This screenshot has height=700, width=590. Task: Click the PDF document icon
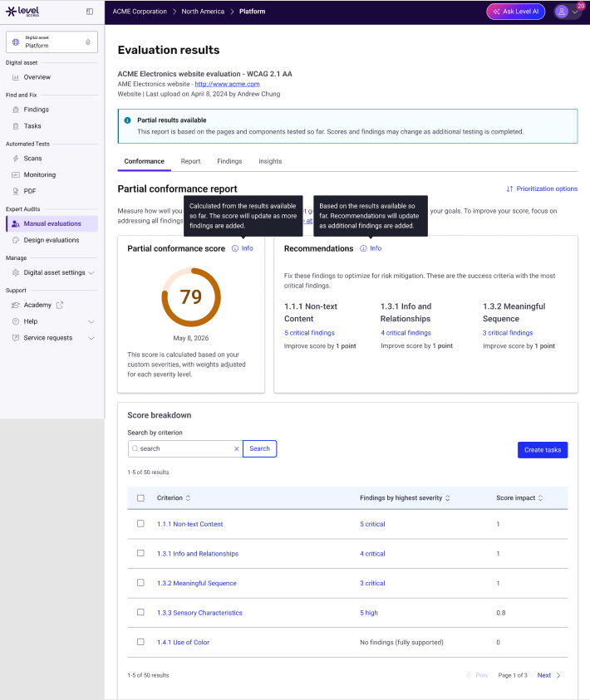(16, 191)
